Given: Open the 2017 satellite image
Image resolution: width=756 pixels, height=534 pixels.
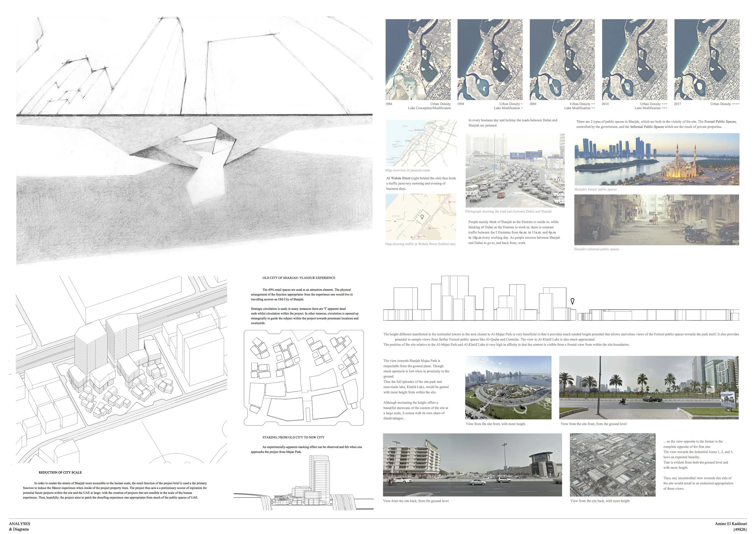Looking at the screenshot, I should tap(707, 60).
